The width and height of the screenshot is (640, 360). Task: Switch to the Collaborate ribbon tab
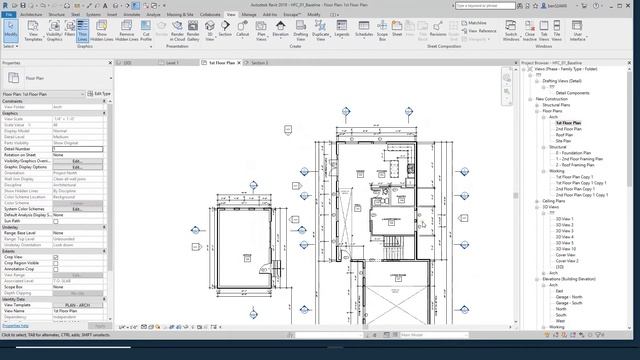pyautogui.click(x=210, y=14)
